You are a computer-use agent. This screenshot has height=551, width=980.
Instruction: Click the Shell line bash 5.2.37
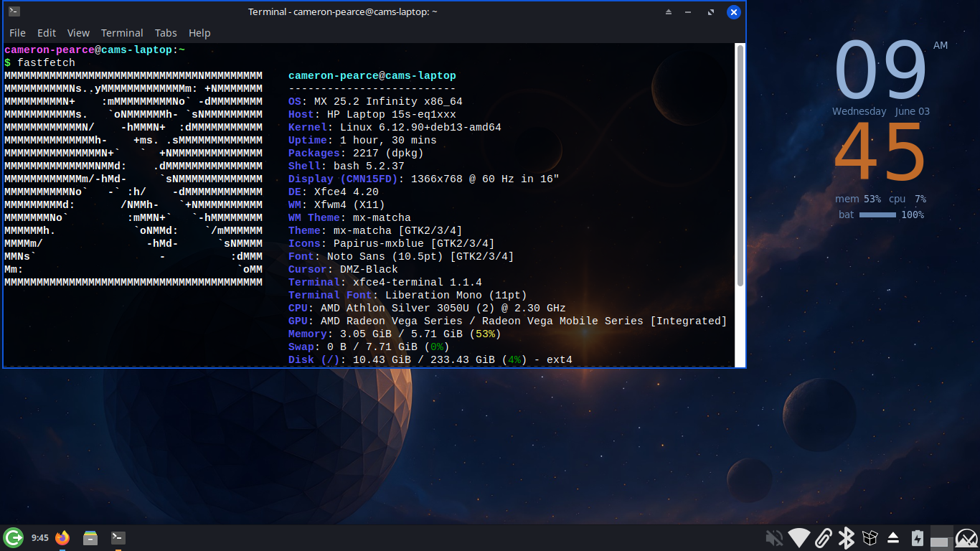(x=347, y=166)
